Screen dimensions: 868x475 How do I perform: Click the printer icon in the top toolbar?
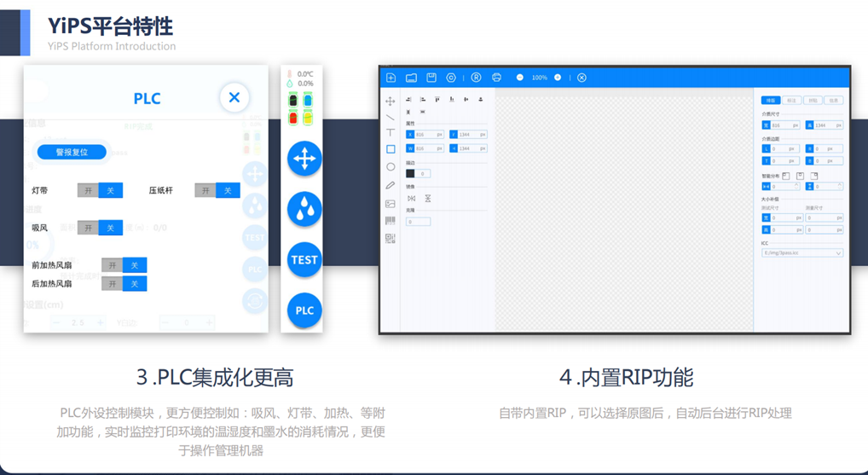496,78
